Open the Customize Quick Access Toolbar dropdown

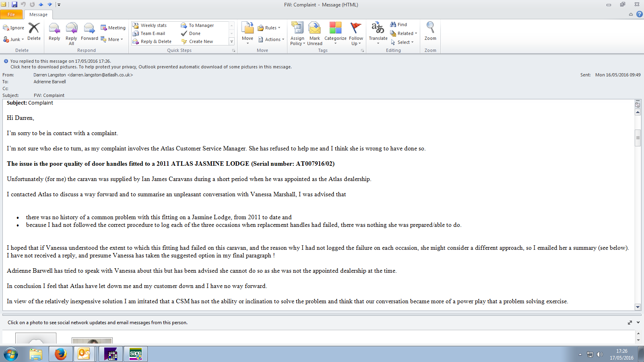point(59,5)
